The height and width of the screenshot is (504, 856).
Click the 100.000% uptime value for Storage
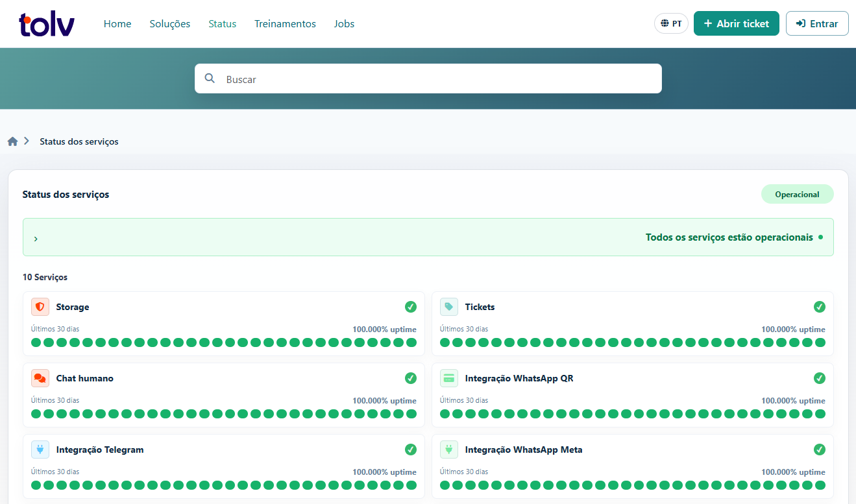(x=384, y=330)
